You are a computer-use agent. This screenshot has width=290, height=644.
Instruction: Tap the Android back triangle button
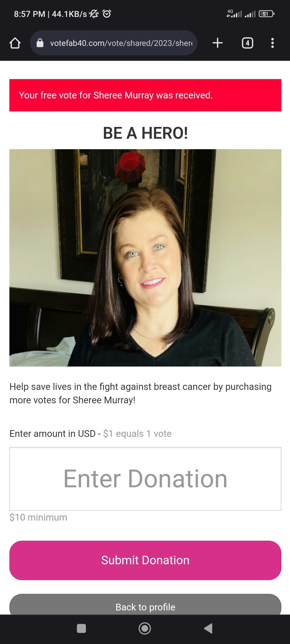[x=208, y=628]
